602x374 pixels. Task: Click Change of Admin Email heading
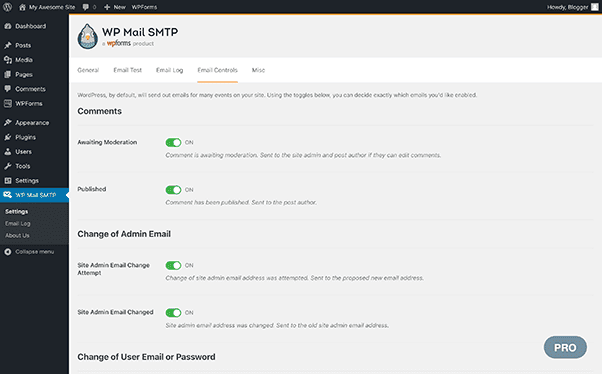click(x=124, y=234)
